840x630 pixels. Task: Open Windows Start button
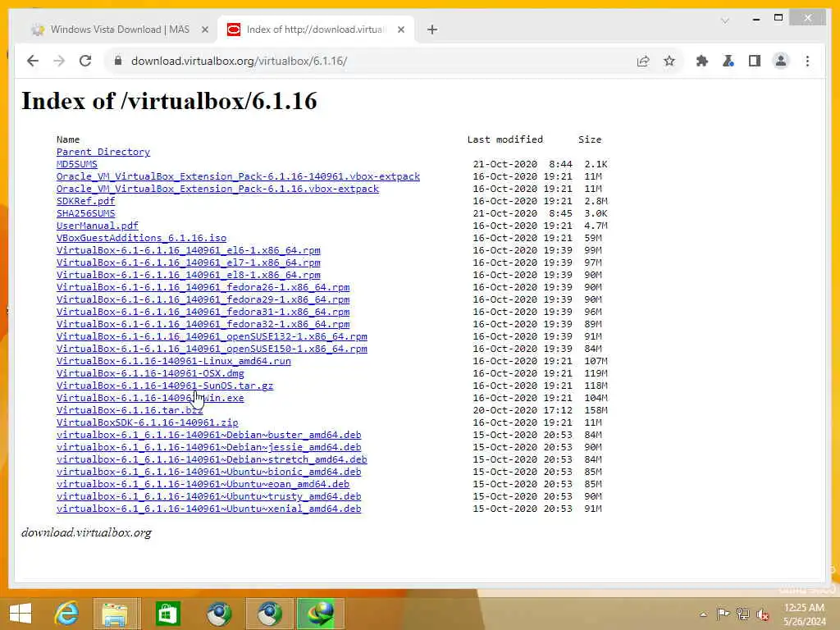pyautogui.click(x=21, y=613)
